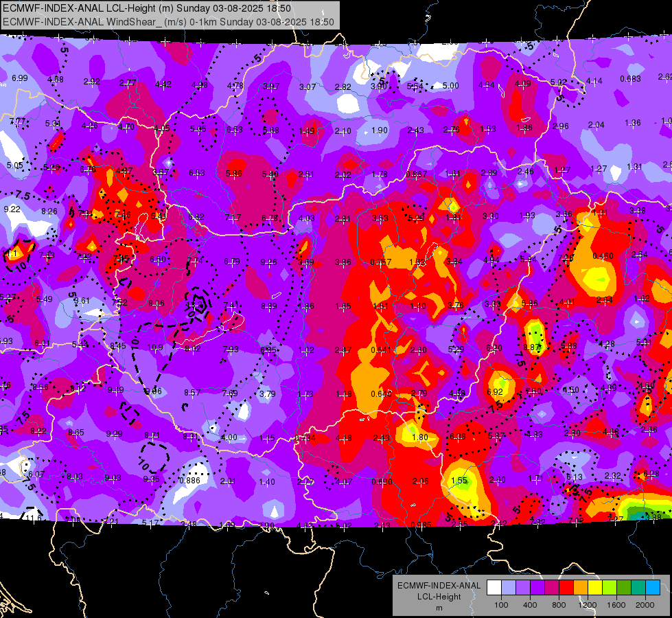Click the wind shear value 7.50
Viewport: 672px width, 618px height.
(533, 391)
